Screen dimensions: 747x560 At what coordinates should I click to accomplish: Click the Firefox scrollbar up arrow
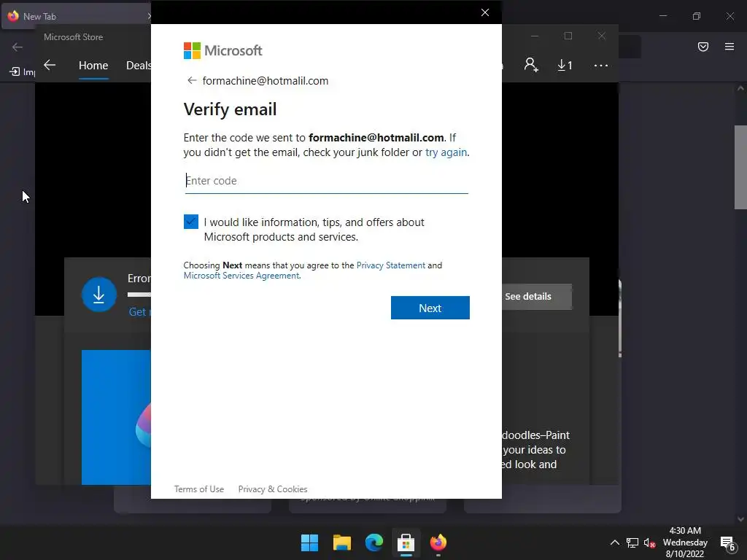[740, 88]
